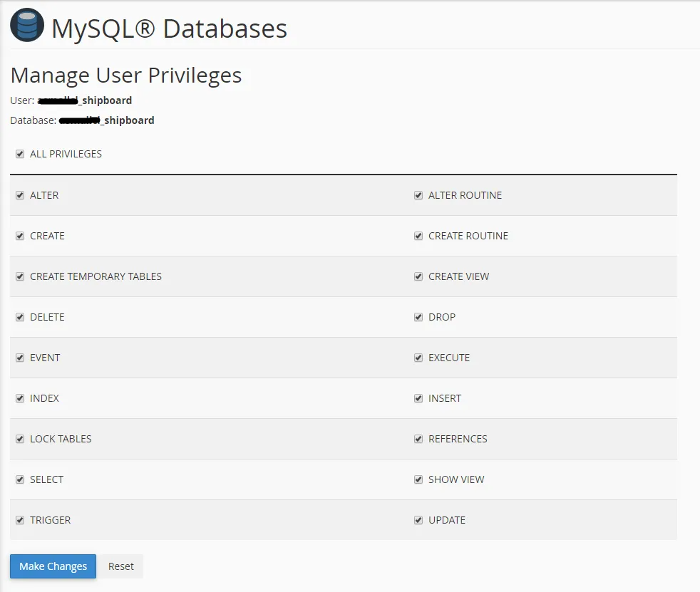Toggle the CREATE privilege checkbox

[20, 236]
